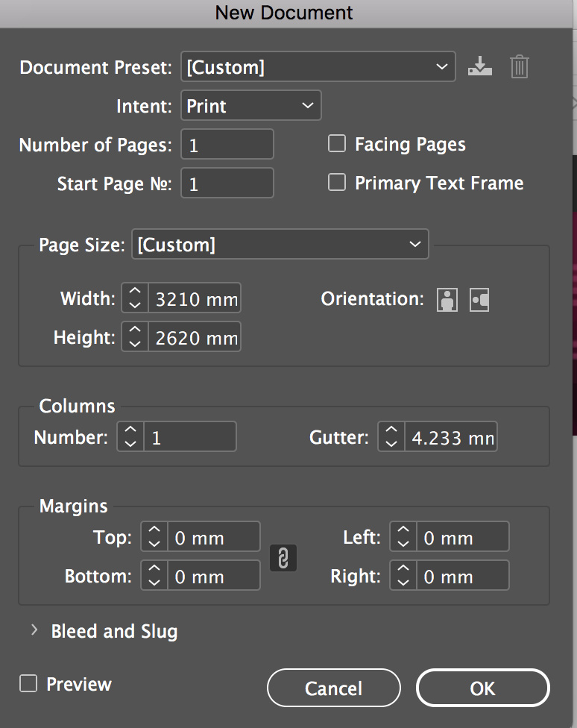Image resolution: width=577 pixels, height=728 pixels.
Task: Click the Start Page № field
Action: click(227, 183)
